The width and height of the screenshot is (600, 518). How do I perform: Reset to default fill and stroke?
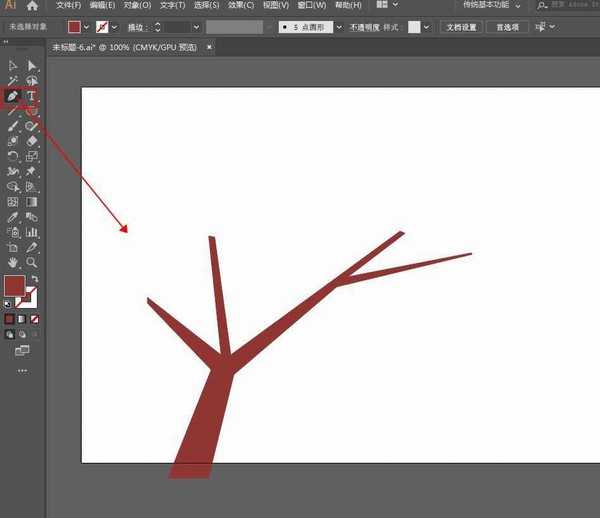click(x=8, y=302)
